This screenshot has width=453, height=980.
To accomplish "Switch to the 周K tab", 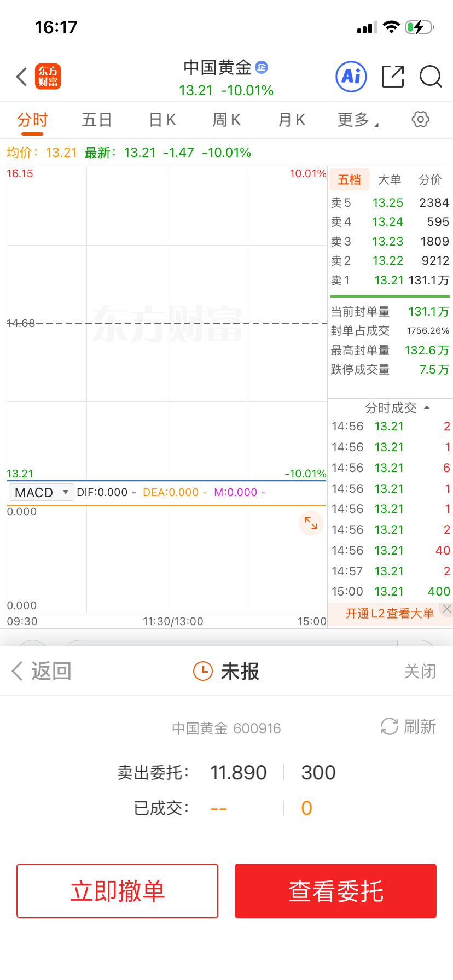I will 226,120.
